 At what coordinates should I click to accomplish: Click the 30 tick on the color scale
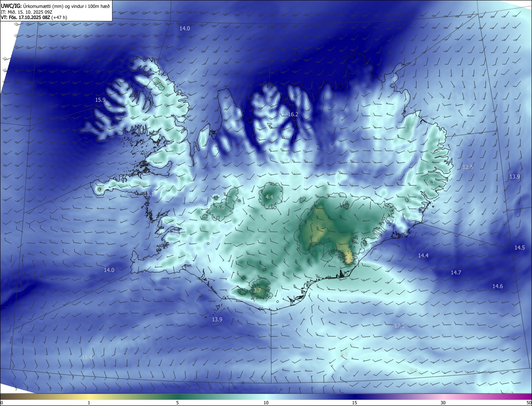click(x=443, y=403)
